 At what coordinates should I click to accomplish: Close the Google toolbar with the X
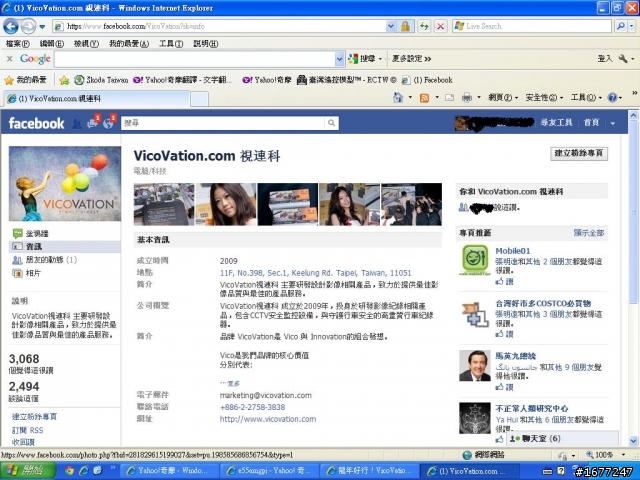[x=10, y=59]
